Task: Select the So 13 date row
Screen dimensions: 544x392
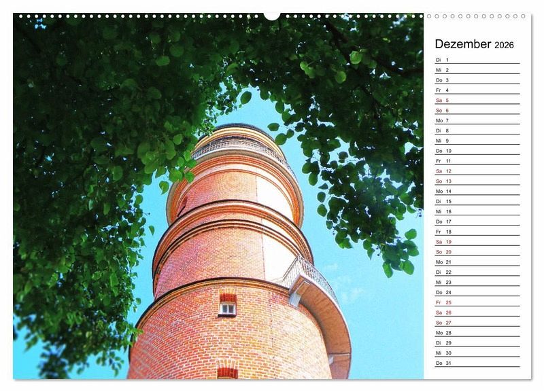Action: tap(477, 181)
